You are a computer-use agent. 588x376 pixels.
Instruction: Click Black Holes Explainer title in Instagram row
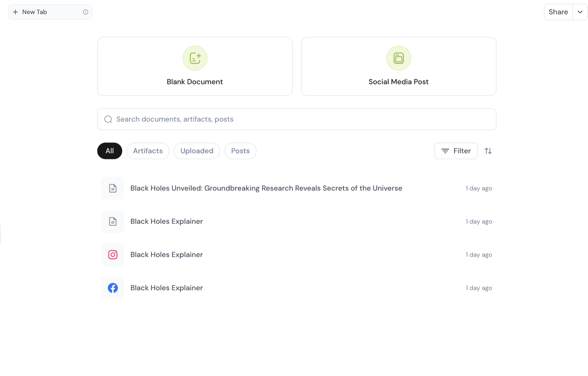(167, 255)
